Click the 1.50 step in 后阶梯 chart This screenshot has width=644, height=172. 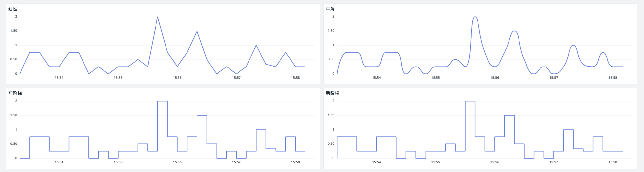pyautogui.click(x=509, y=115)
